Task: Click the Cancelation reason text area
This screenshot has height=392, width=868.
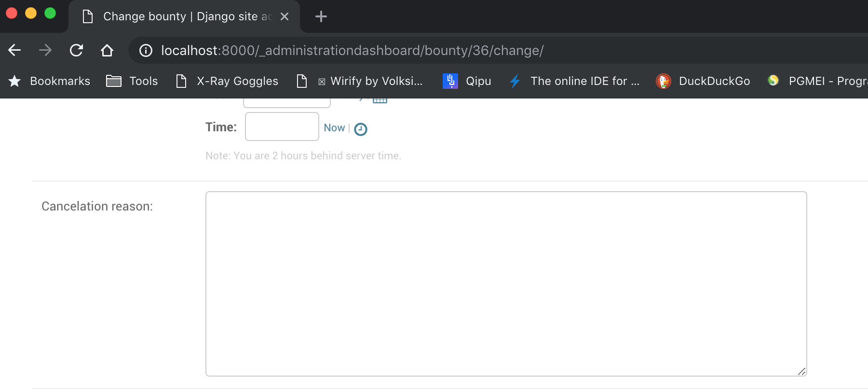Action: [506, 284]
